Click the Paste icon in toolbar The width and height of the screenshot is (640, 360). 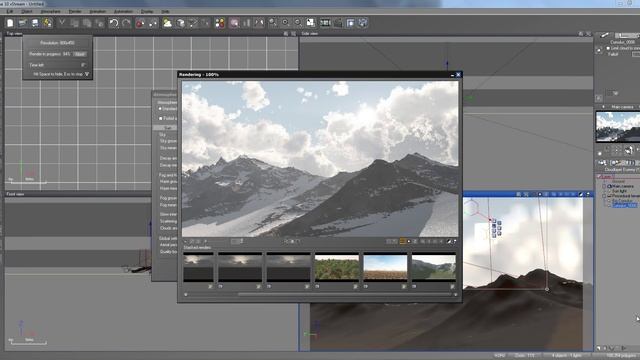[x=87, y=23]
